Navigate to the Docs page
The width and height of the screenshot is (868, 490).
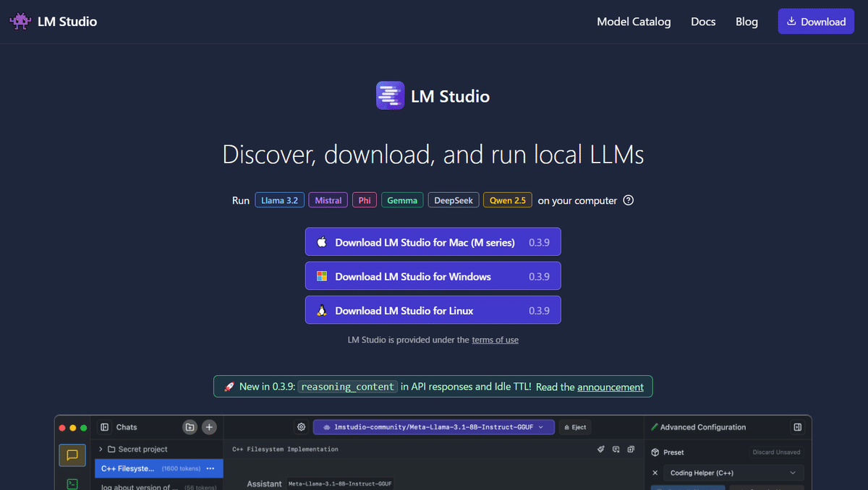pos(702,22)
